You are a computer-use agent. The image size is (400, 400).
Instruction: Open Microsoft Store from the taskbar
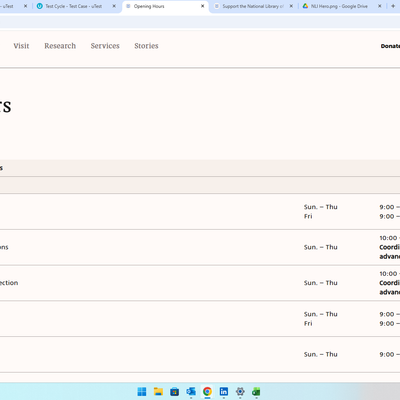click(174, 392)
